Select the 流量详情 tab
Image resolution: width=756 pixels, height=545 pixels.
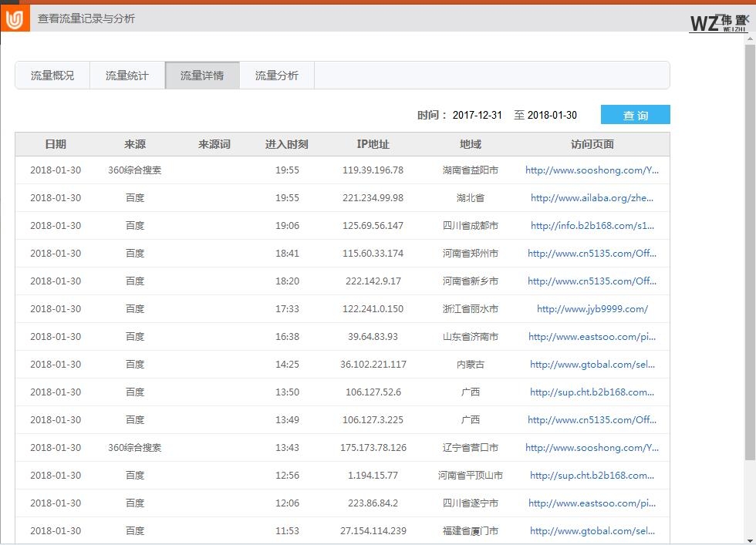pyautogui.click(x=202, y=76)
